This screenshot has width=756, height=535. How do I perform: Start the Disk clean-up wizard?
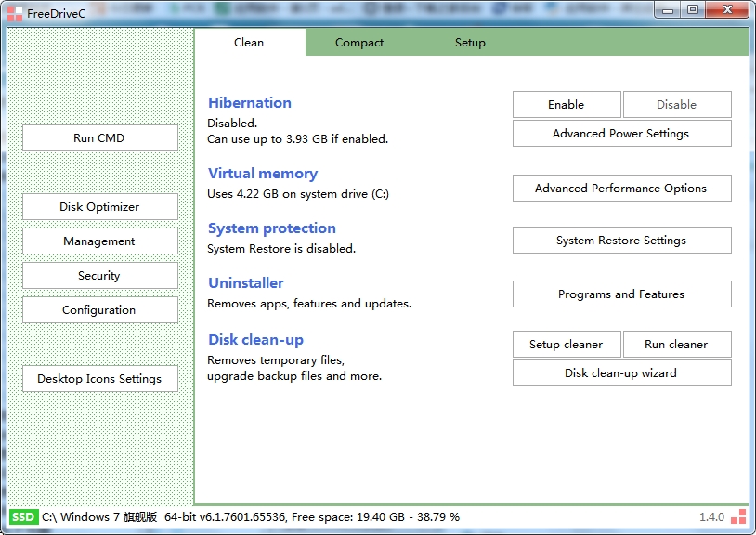tap(621, 373)
